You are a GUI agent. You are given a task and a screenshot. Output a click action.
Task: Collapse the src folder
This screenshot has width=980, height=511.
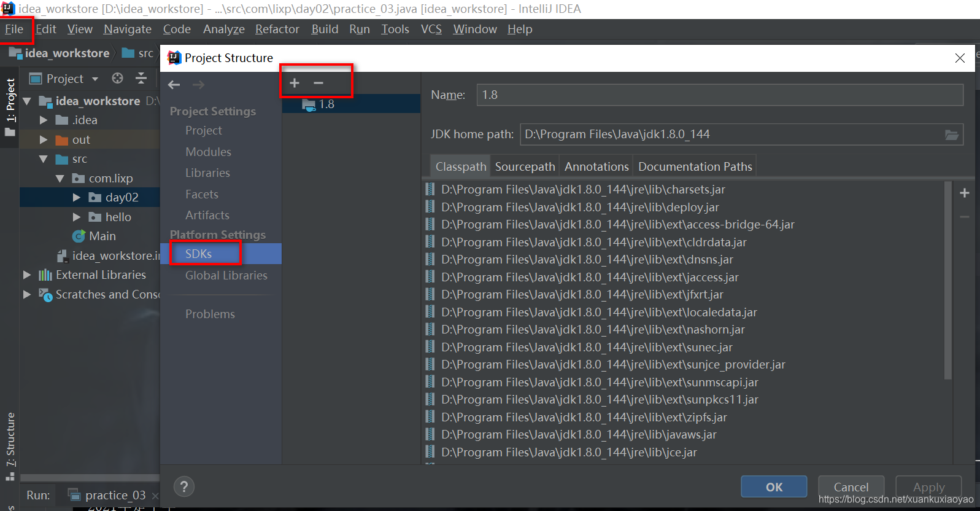tap(44, 158)
